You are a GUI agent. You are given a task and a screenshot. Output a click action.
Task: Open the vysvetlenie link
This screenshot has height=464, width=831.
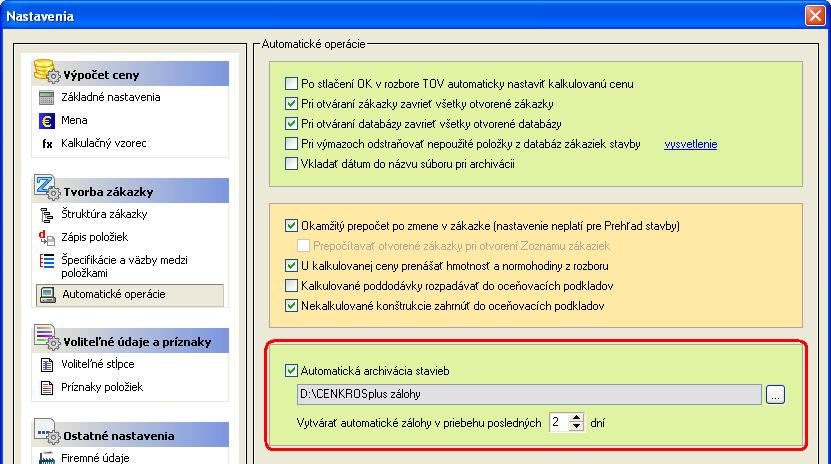tap(691, 144)
